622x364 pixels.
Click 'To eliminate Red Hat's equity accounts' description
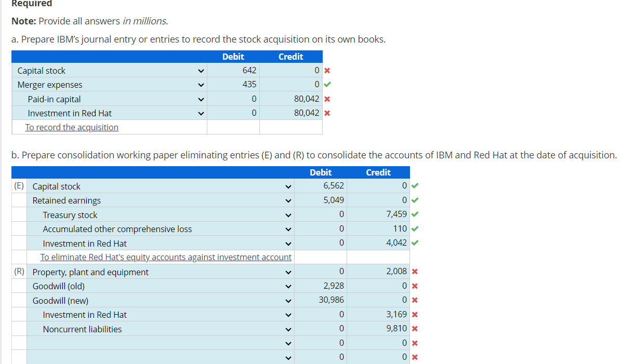[x=166, y=258]
